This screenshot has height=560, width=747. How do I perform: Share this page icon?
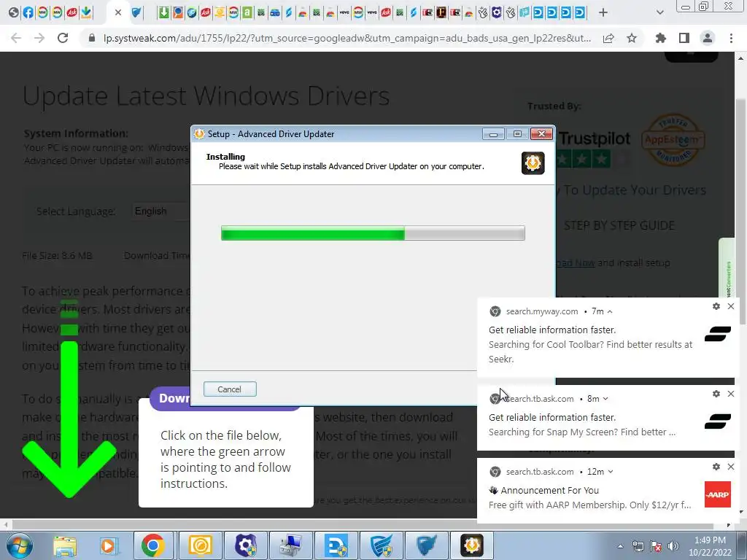coord(608,38)
